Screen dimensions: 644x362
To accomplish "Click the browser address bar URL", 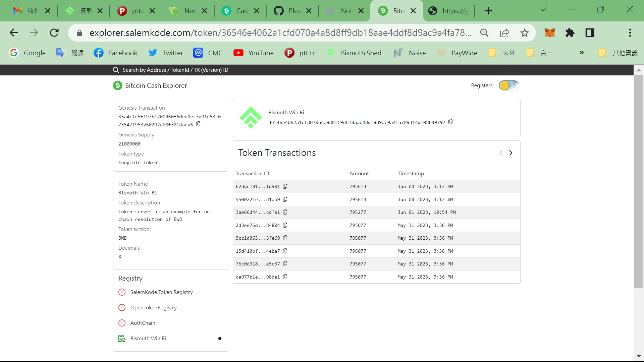I will point(280,33).
